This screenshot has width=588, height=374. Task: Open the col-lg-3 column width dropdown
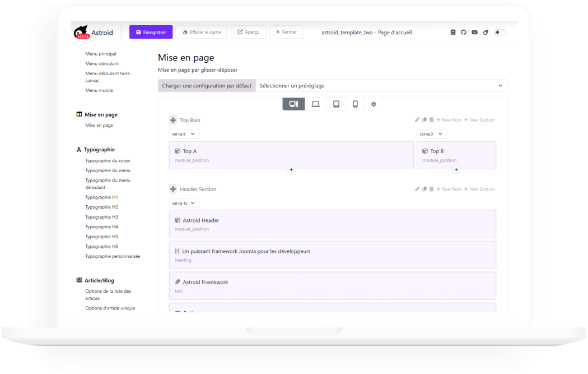(432, 134)
